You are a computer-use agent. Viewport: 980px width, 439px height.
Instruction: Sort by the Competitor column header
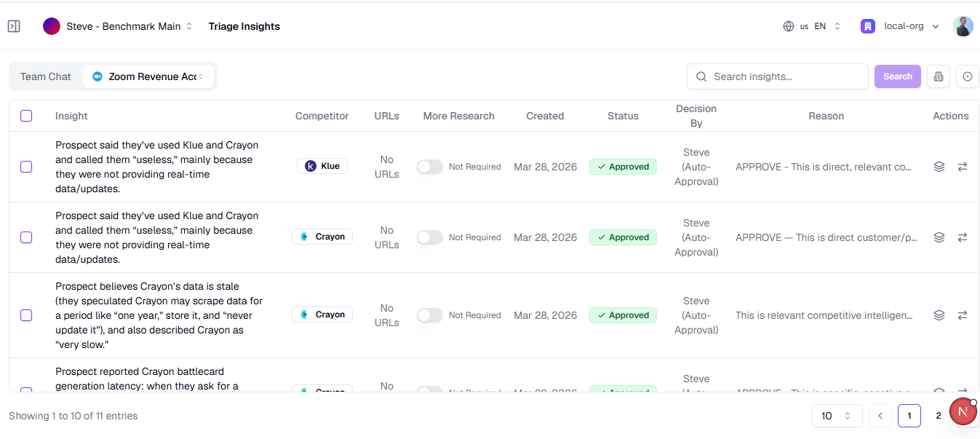click(322, 116)
